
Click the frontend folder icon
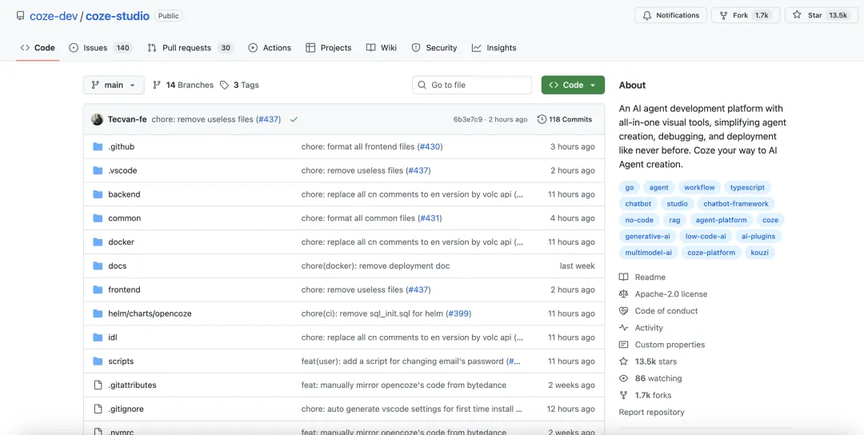tap(98, 289)
